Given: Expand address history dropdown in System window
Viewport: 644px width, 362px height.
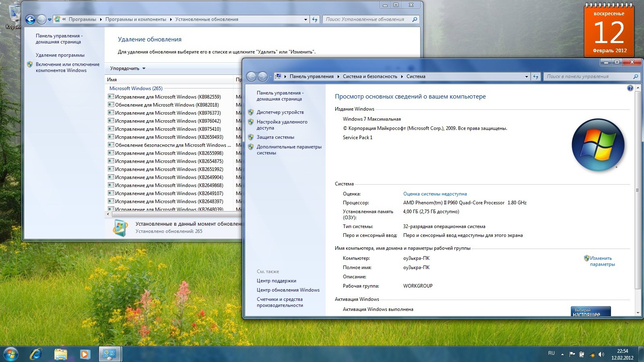Looking at the screenshot, I should pos(526,76).
